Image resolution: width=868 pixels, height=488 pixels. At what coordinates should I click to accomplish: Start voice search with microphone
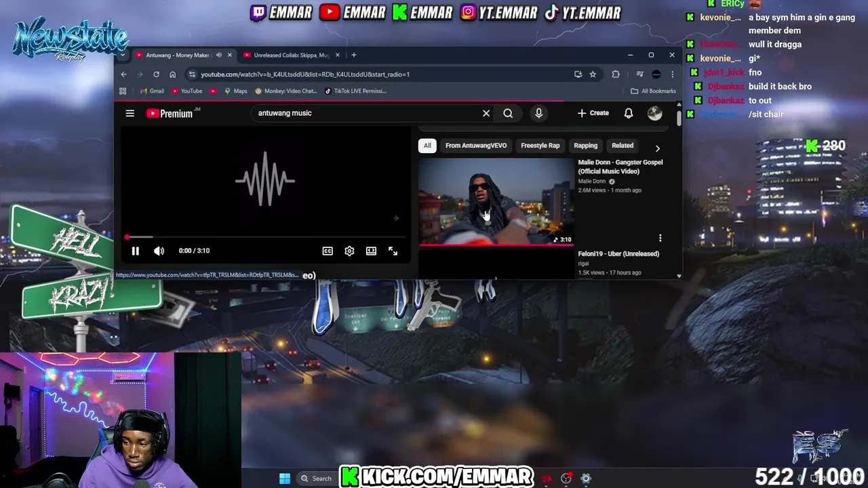tap(538, 113)
